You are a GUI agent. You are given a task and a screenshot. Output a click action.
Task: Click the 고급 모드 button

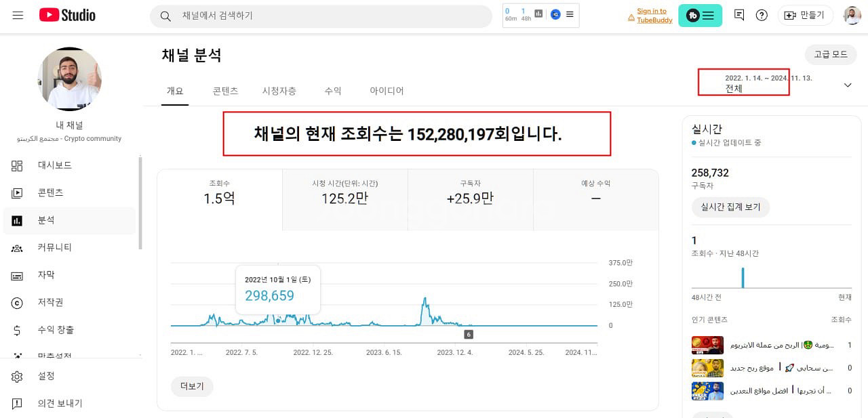coord(831,54)
